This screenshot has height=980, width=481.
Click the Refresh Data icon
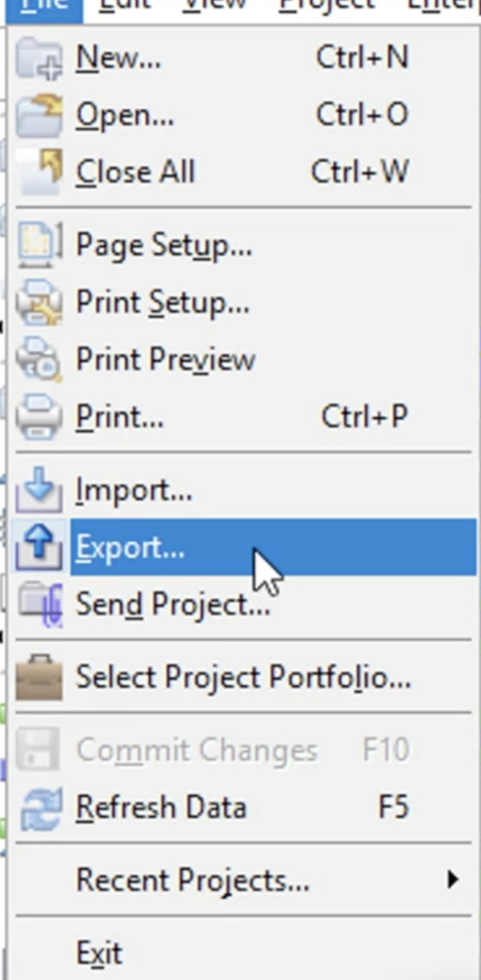coord(39,808)
